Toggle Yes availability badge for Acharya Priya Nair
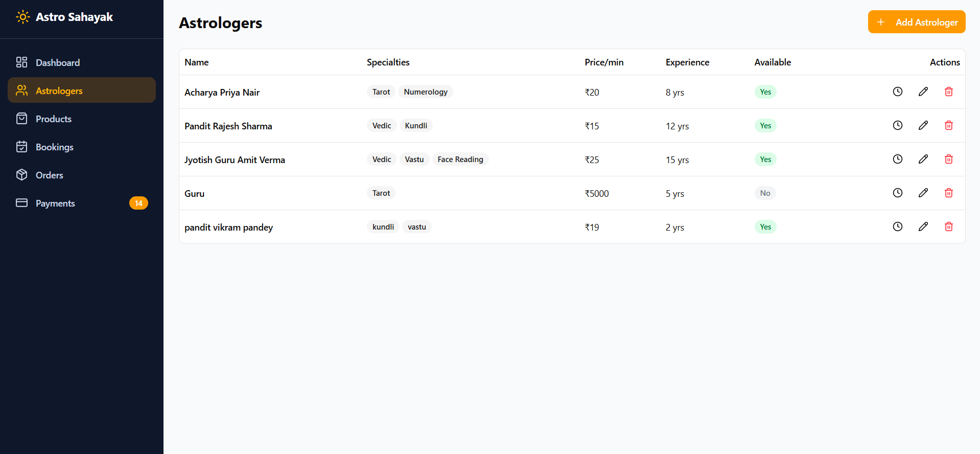 [x=765, y=92]
